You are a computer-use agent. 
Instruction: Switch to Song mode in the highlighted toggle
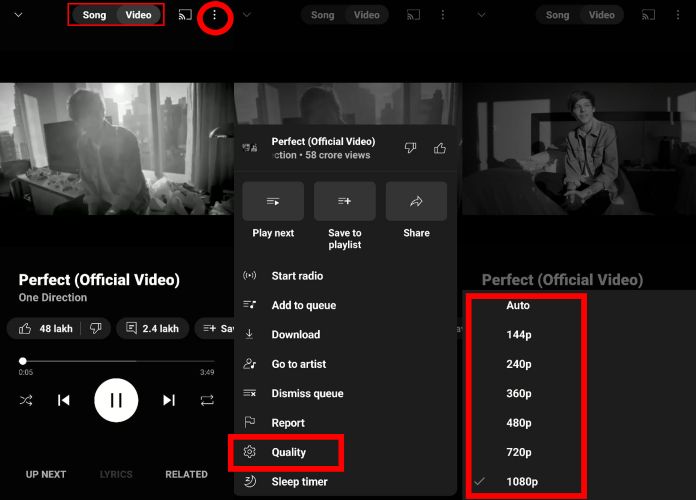94,15
